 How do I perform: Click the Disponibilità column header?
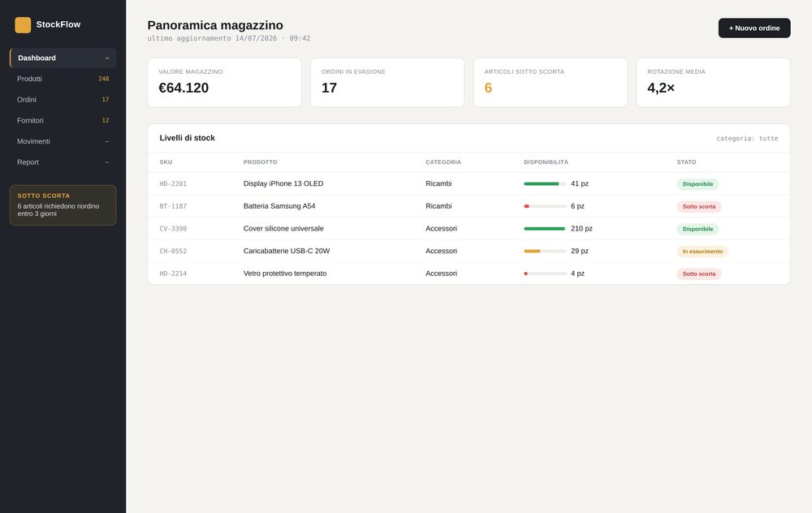click(546, 162)
